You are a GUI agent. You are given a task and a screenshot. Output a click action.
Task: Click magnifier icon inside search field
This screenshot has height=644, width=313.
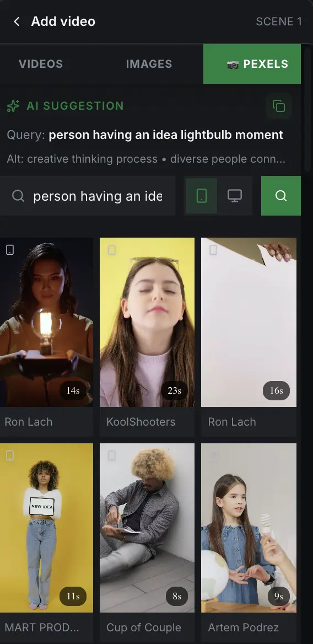coord(18,196)
